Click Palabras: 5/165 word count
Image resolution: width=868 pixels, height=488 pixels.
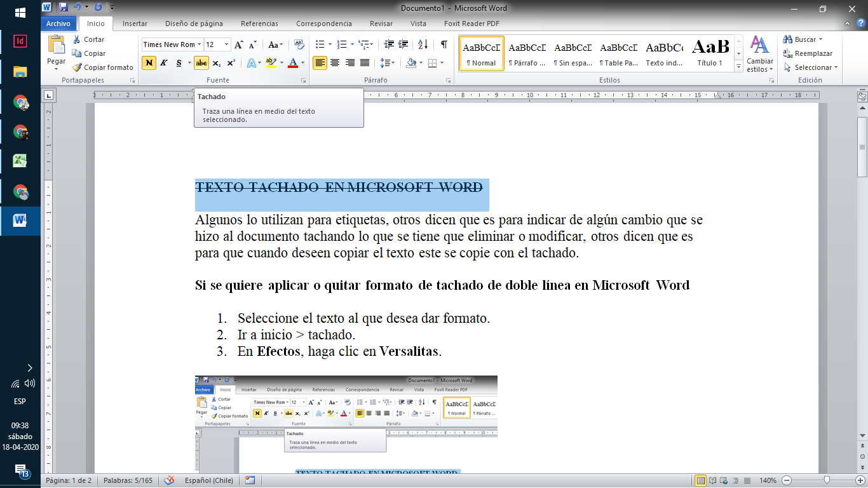point(129,480)
